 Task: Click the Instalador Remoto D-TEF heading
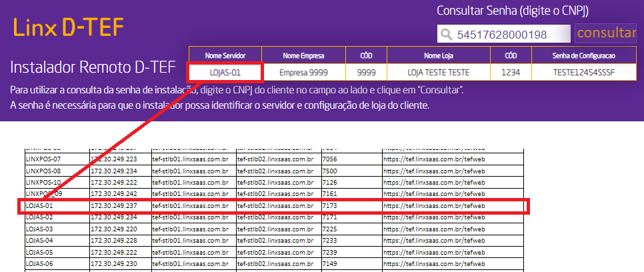click(93, 67)
